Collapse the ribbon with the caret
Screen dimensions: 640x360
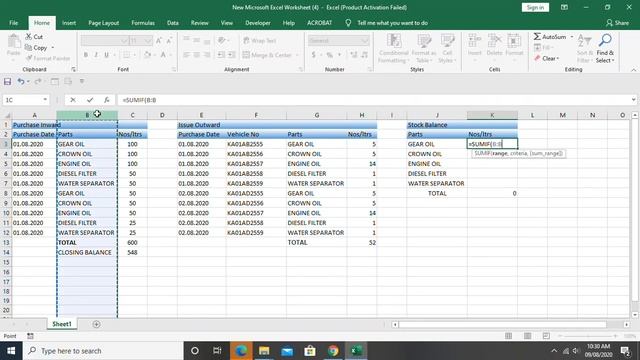point(633,70)
